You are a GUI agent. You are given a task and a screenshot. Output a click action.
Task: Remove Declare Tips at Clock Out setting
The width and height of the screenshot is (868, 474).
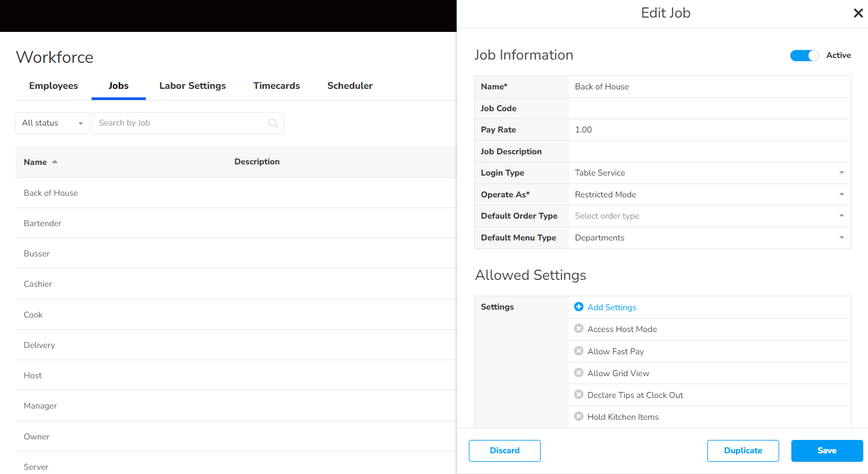coord(578,395)
